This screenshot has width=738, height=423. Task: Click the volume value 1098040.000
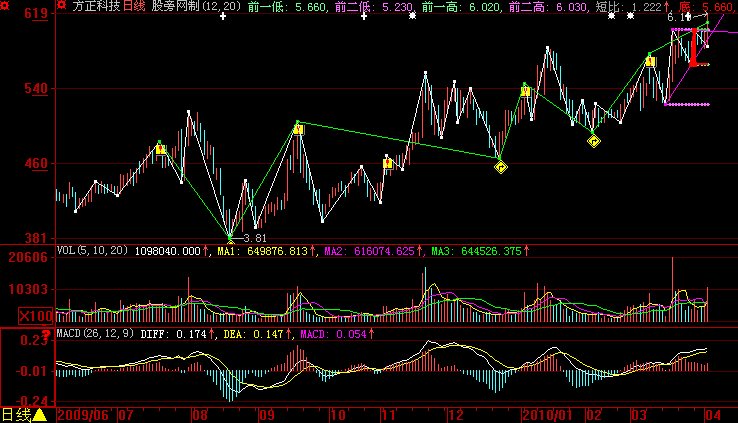tap(168, 251)
